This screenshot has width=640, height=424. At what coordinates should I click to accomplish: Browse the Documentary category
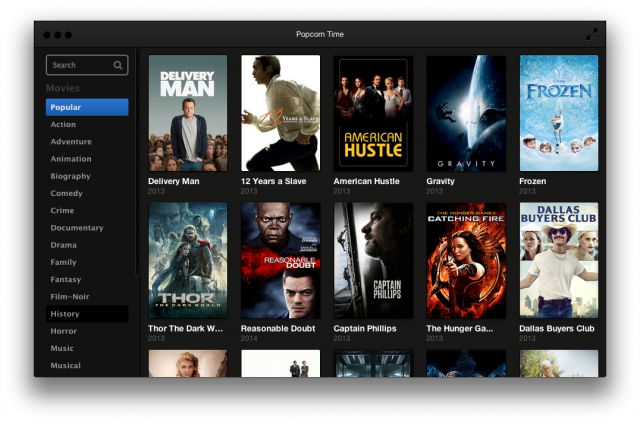77,228
